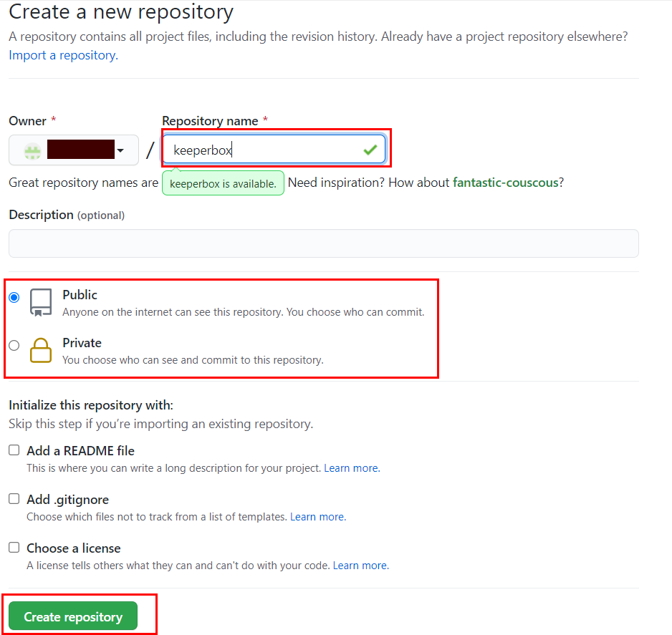Viewport: 672px width, 635px height.
Task: Click 'Create a new repository' heading
Action: (x=121, y=12)
